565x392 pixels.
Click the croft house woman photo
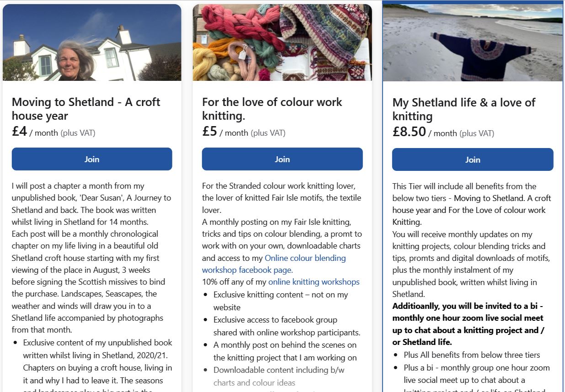(92, 42)
